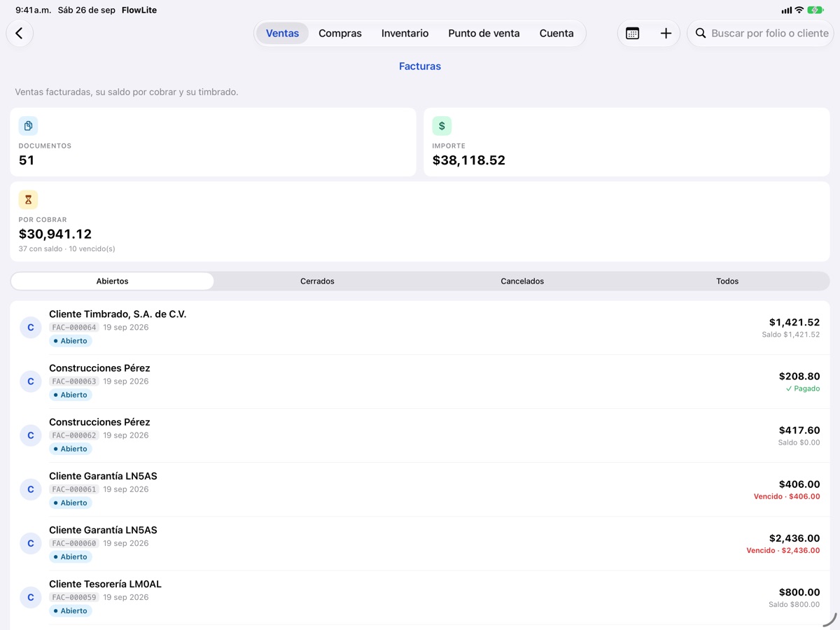This screenshot has width=840, height=630.
Task: Open the Importe $38,118.52 summary card
Action: click(626, 142)
